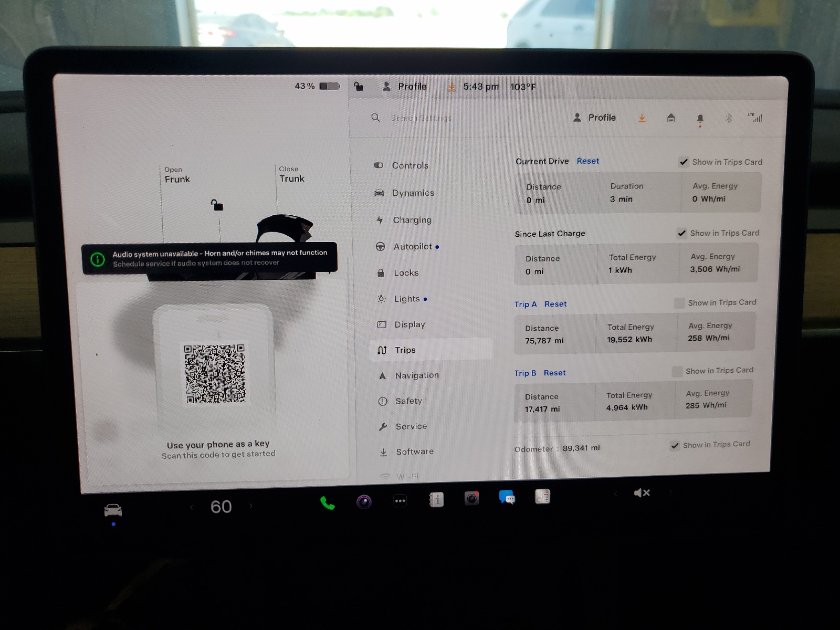
Task: Tap the lock icon in top status bar
Action: tap(359, 86)
